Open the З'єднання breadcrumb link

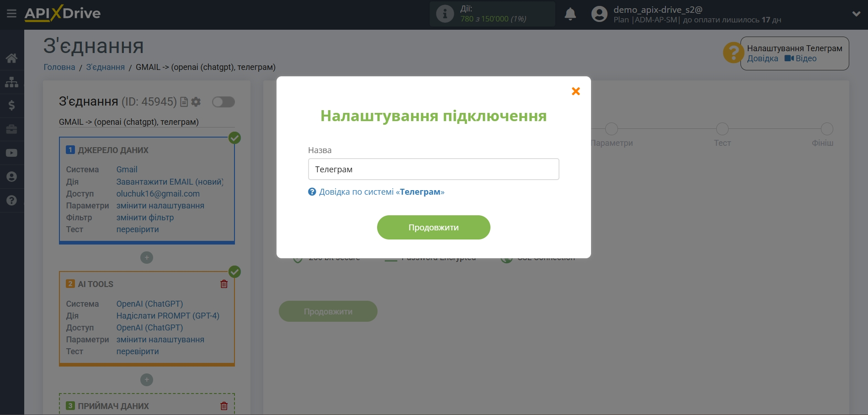pos(106,67)
